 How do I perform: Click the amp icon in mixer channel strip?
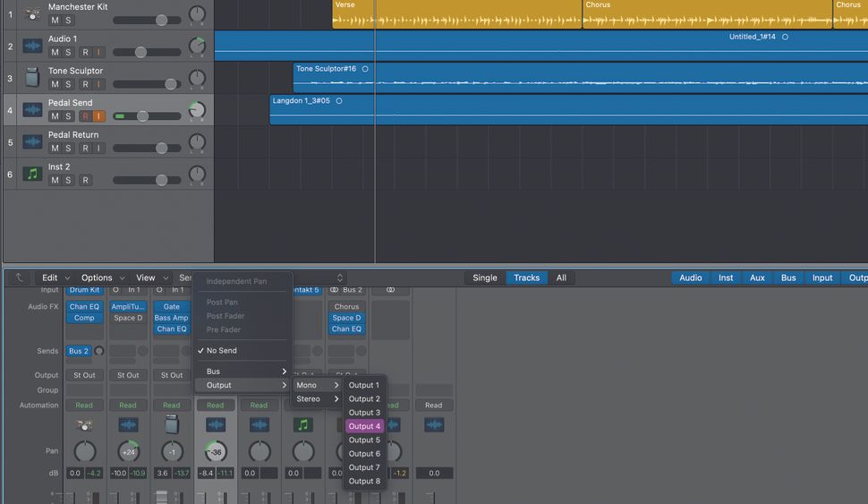click(x=172, y=425)
